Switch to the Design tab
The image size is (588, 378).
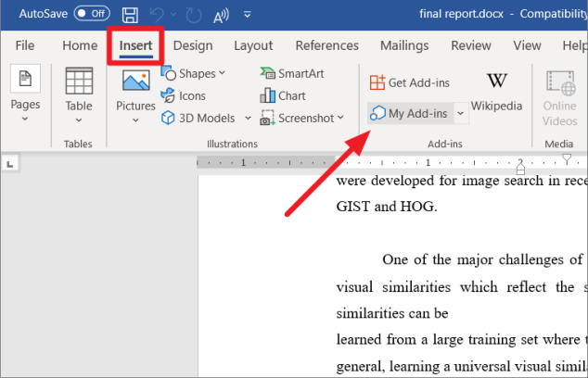192,45
